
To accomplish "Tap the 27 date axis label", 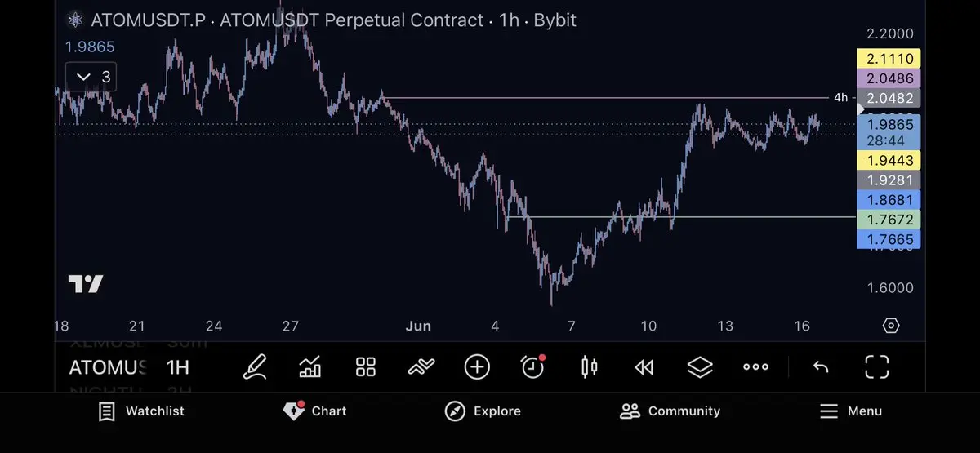I will 291,326.
